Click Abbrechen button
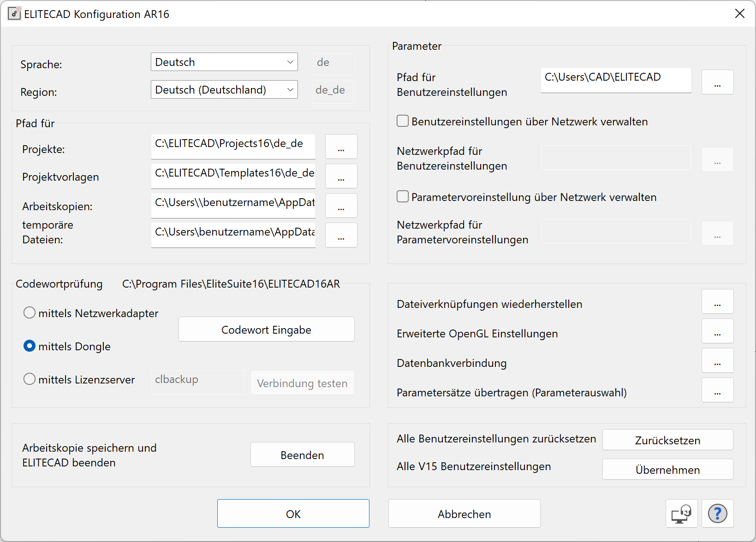This screenshot has height=542, width=756. (464, 513)
